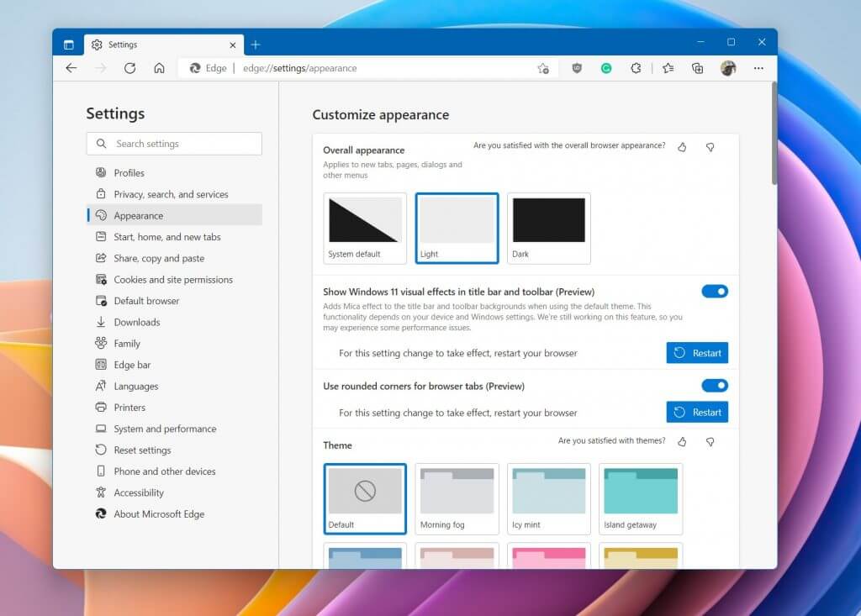
Task: Click the disabled Forward arrow
Action: point(101,68)
